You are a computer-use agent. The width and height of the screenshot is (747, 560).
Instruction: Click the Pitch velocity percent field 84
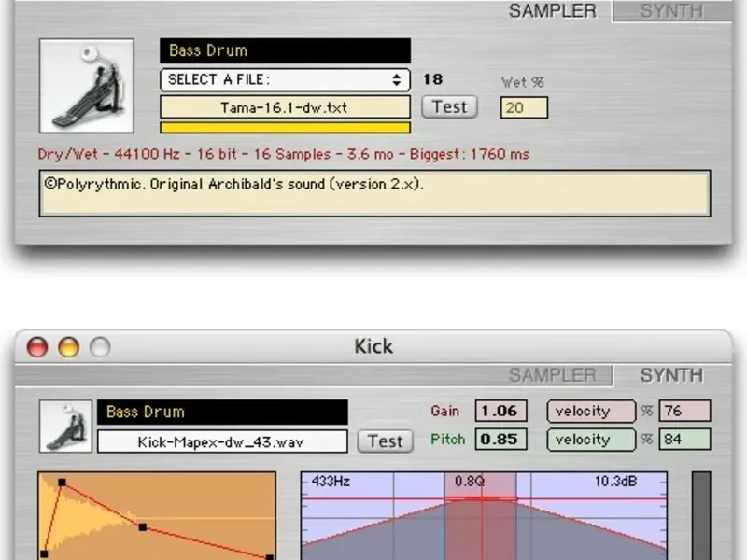tap(684, 439)
